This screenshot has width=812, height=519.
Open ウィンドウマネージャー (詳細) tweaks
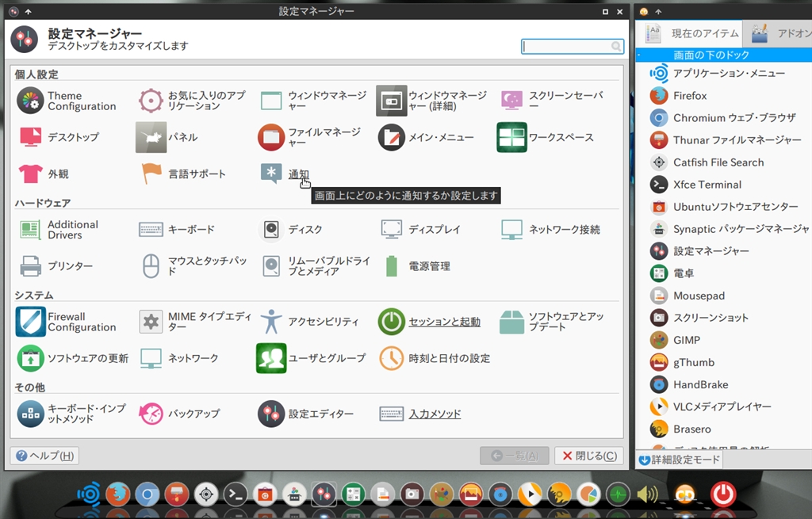coord(432,101)
